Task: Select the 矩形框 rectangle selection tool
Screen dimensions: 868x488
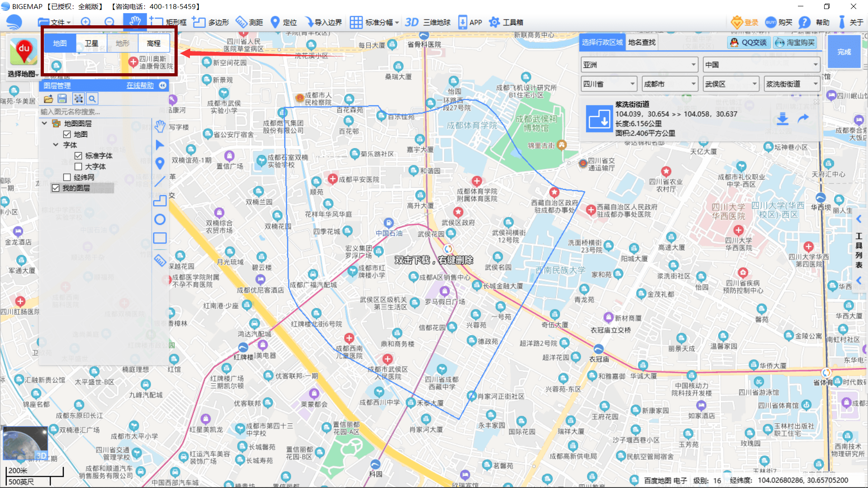Action: (x=168, y=22)
